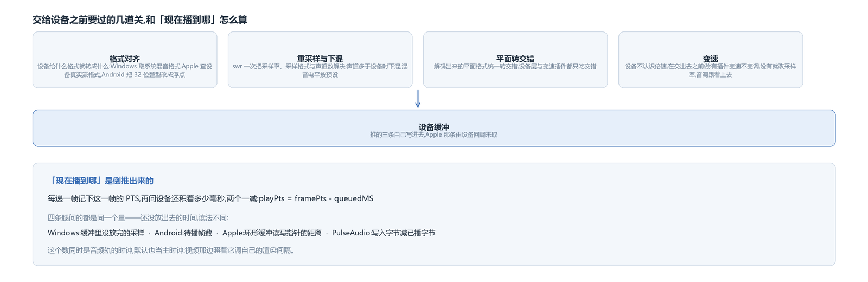Click the 变速 description about 设备不认识倍速
This screenshot has width=868, height=282.
click(711, 70)
